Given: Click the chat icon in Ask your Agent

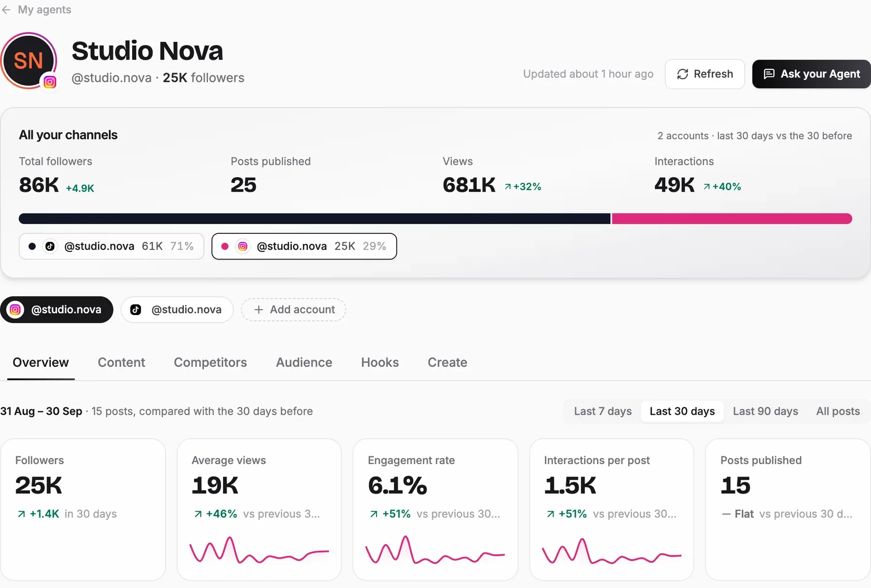Looking at the screenshot, I should point(769,74).
